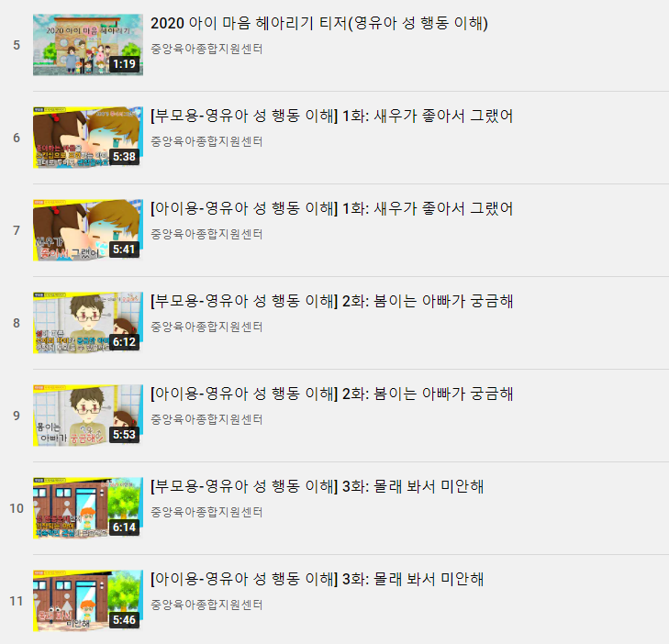The height and width of the screenshot is (644, 669).
Task: Open '[아이용] 3화: 몰래 봐서 미안해' title
Action: [x=317, y=579]
